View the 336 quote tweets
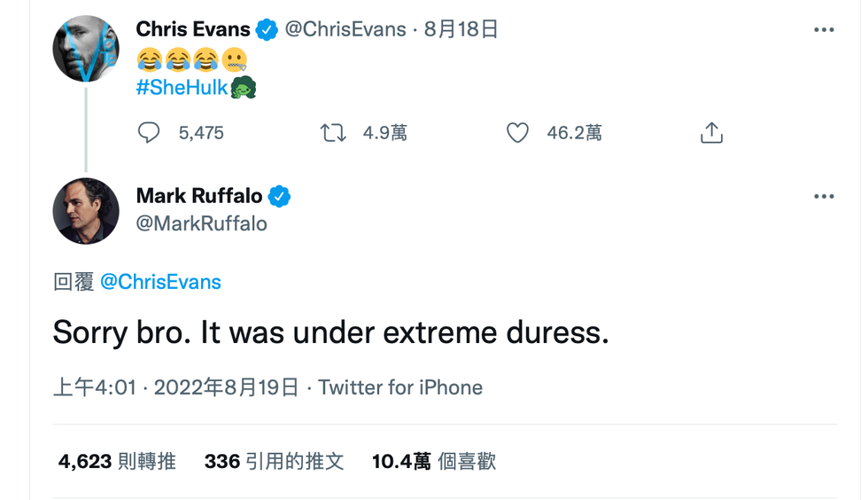Viewport: 868px width, 500px height. click(274, 461)
